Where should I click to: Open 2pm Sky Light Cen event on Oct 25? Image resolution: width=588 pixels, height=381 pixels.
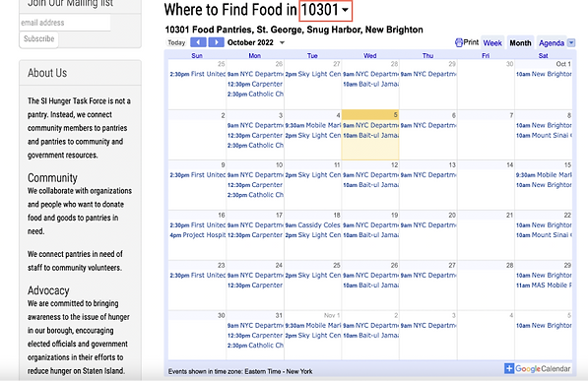point(313,276)
